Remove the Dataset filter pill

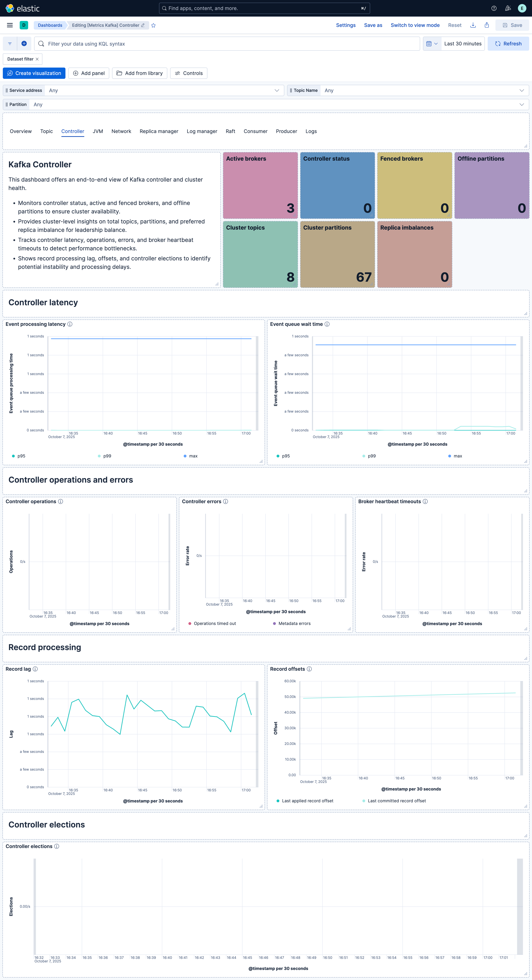pos(37,59)
